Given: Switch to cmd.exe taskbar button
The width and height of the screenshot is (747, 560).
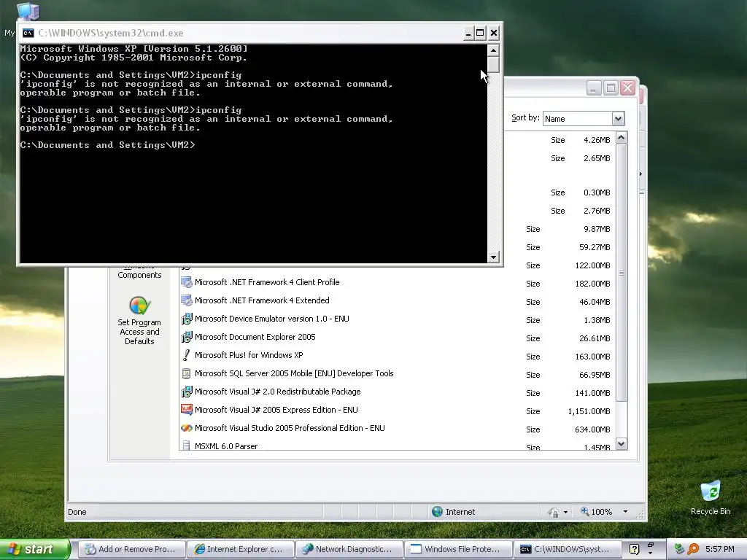Looking at the screenshot, I should click(567, 549).
